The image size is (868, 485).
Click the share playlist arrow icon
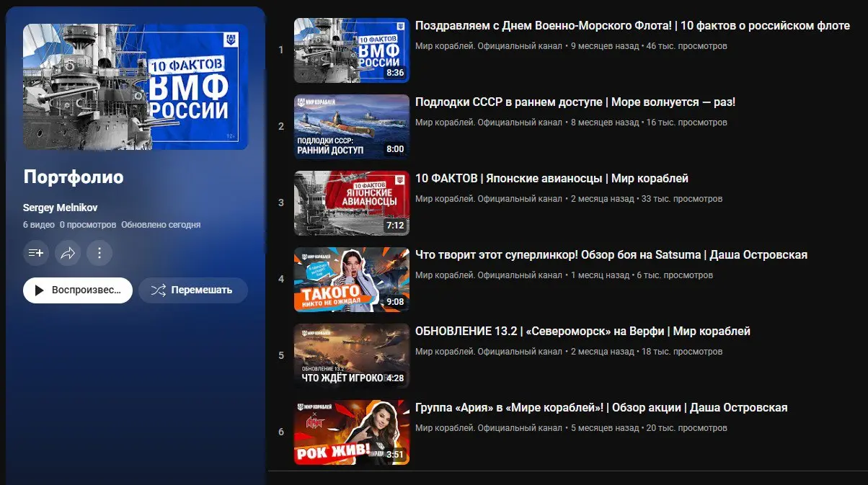click(68, 253)
